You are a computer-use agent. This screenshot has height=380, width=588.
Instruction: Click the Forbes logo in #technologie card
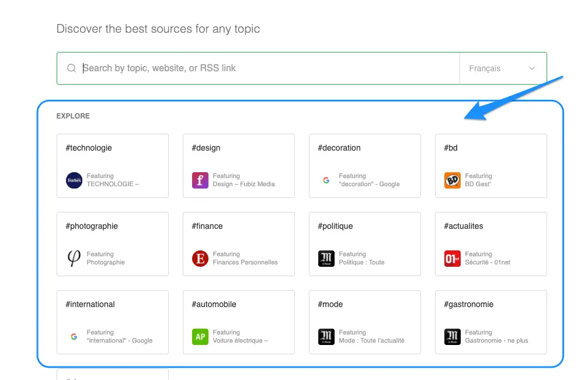click(74, 180)
